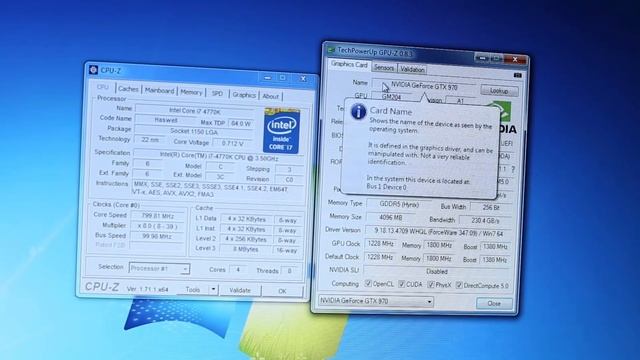Click the Max TDP value 84.0 W
The width and height of the screenshot is (640, 360).
(240, 123)
